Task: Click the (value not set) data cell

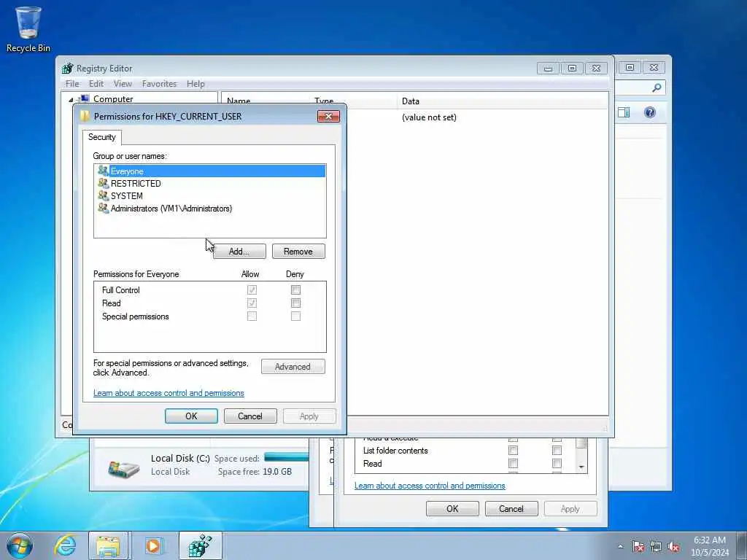Action: (429, 117)
